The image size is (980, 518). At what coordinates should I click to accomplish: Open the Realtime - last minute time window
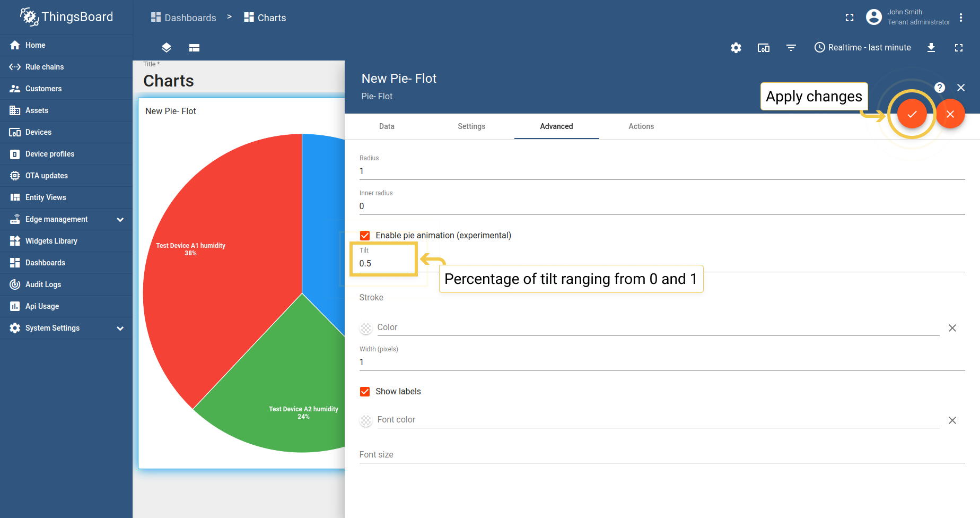click(862, 48)
